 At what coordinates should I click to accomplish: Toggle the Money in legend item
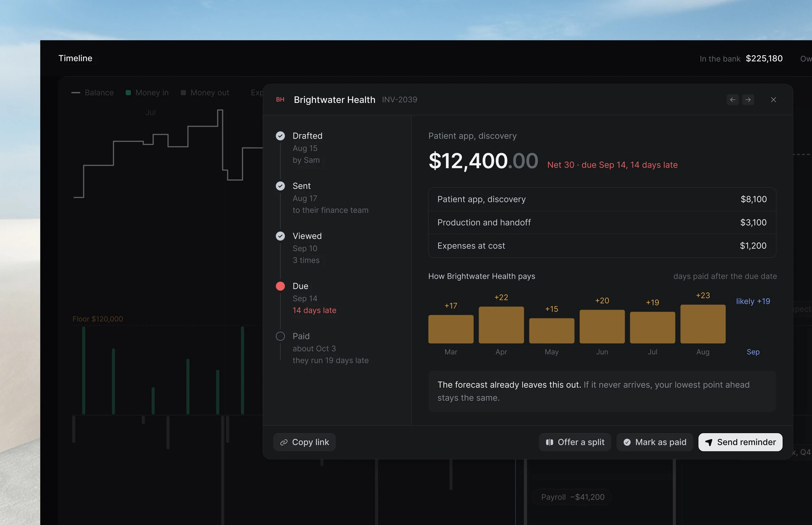coord(147,93)
